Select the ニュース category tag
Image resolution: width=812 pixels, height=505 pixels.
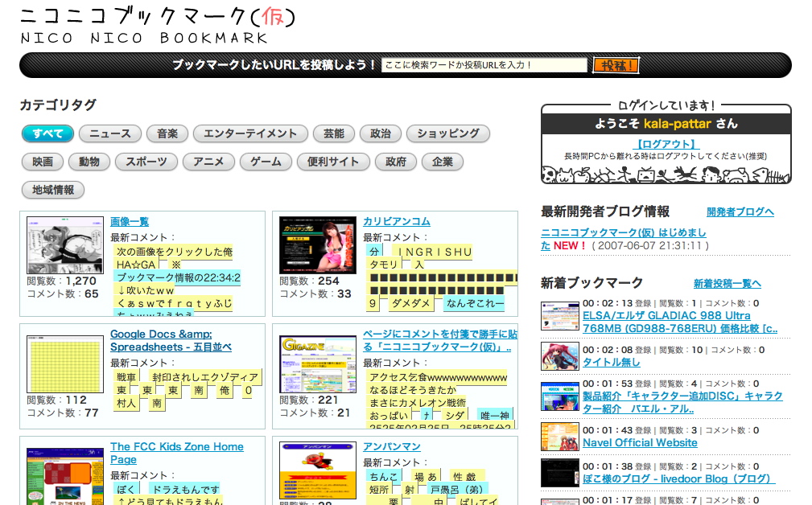point(110,133)
